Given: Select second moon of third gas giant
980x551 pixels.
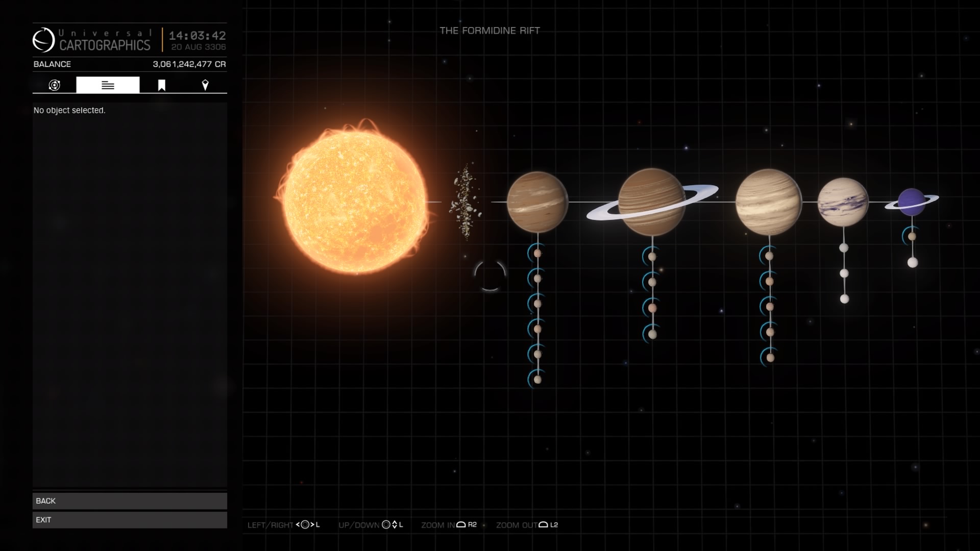Looking at the screenshot, I should [x=769, y=282].
